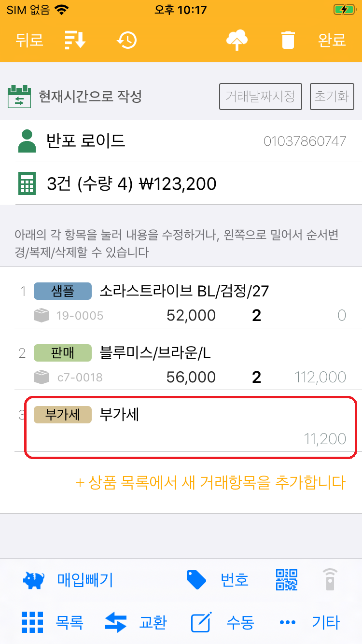Open the QR code scanner icon

287,580
